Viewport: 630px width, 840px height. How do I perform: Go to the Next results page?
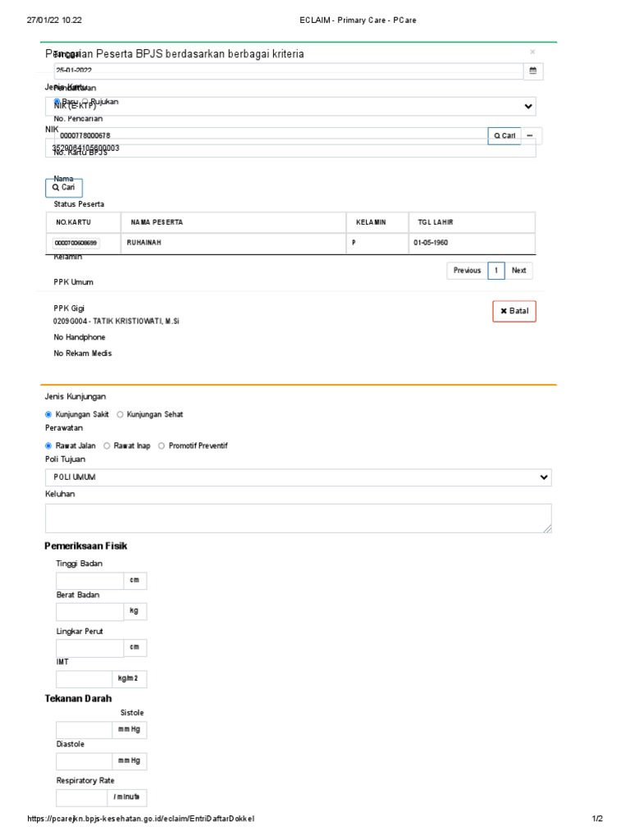tap(518, 271)
